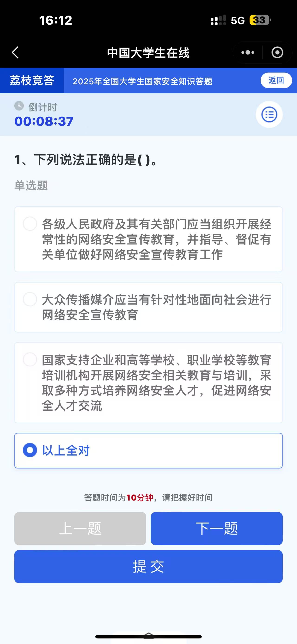297x644 pixels.
Task: Tap the battery indicator in status bar
Action: click(x=260, y=20)
